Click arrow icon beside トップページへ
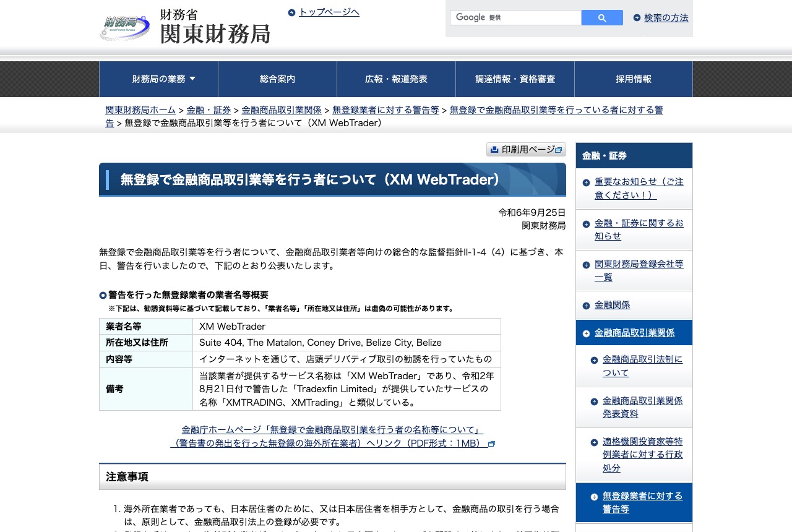Screen dimensions: 792x532 pos(291,12)
